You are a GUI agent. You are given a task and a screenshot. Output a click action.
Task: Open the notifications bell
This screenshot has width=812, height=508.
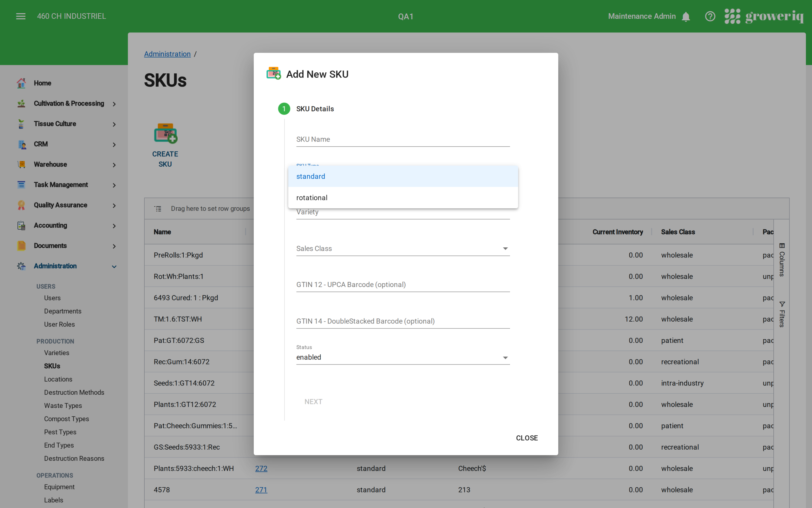(x=686, y=17)
